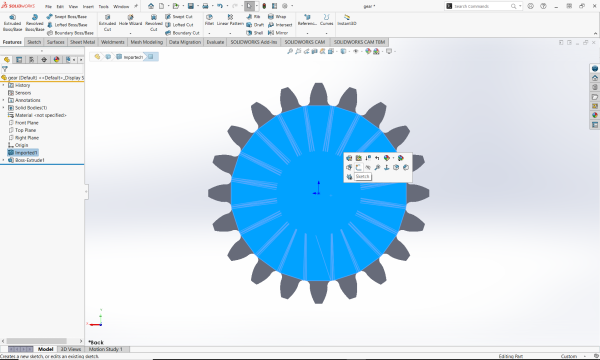Toggle the Select cursor tool

coord(249,6)
